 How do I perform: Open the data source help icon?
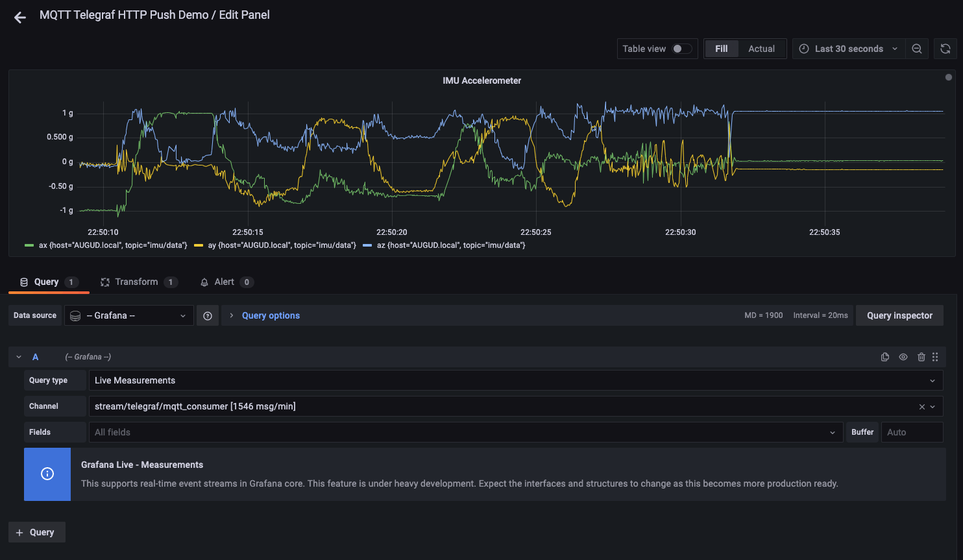(208, 315)
